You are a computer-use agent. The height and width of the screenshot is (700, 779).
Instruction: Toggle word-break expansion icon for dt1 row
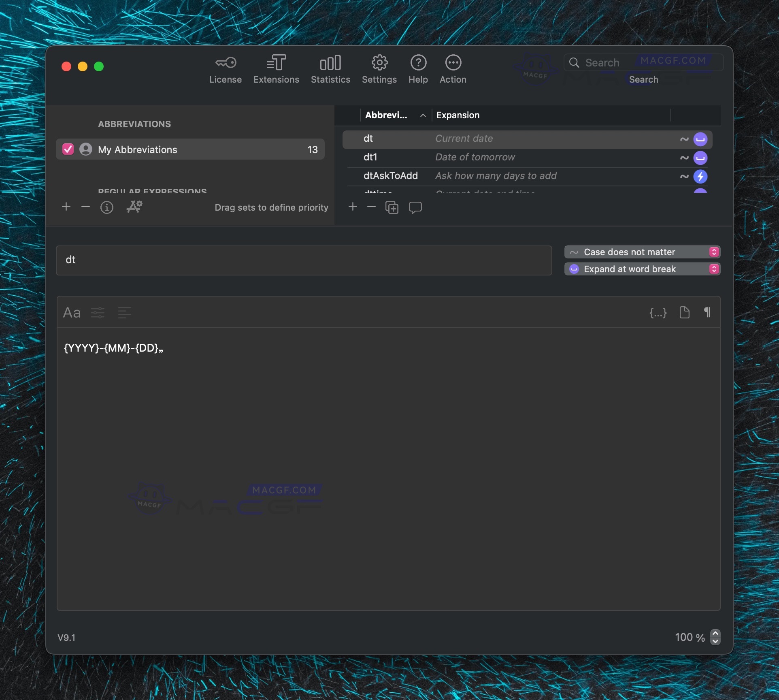tap(700, 158)
